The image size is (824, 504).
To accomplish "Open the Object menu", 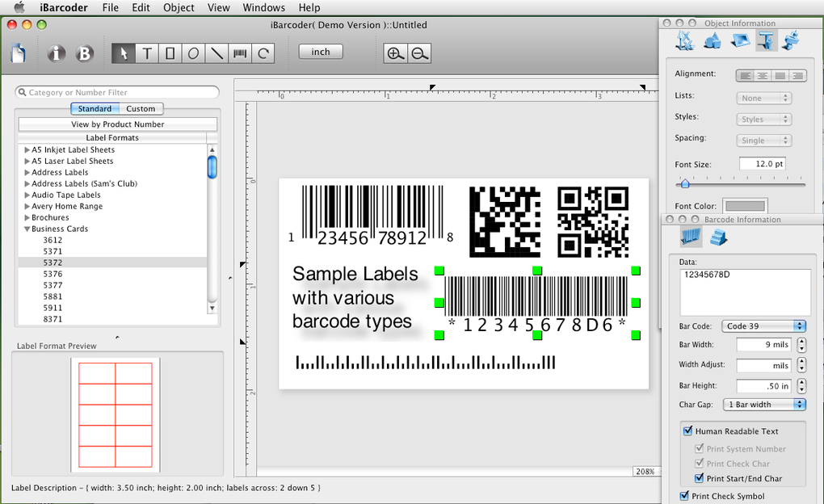I will pyautogui.click(x=179, y=7).
